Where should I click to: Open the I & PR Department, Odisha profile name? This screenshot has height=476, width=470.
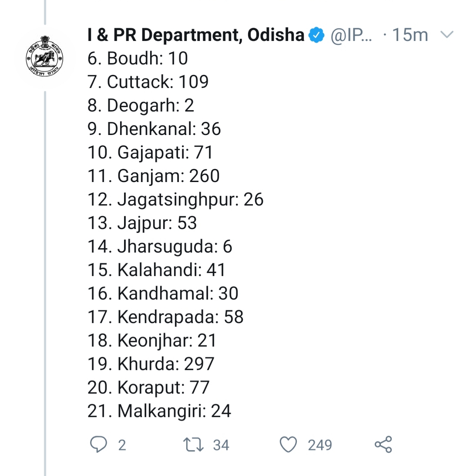click(196, 35)
